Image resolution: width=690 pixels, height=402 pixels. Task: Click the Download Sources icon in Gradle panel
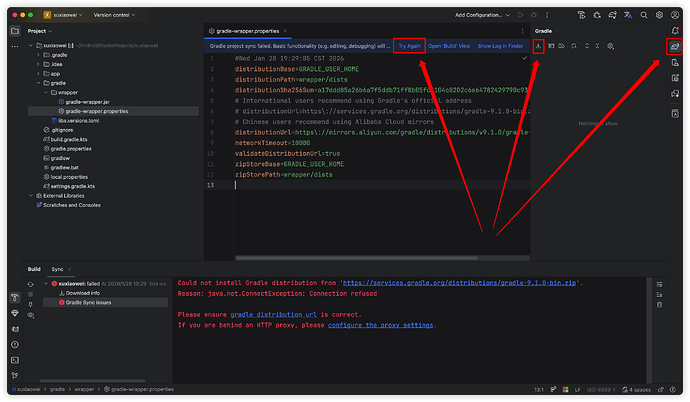pos(540,46)
